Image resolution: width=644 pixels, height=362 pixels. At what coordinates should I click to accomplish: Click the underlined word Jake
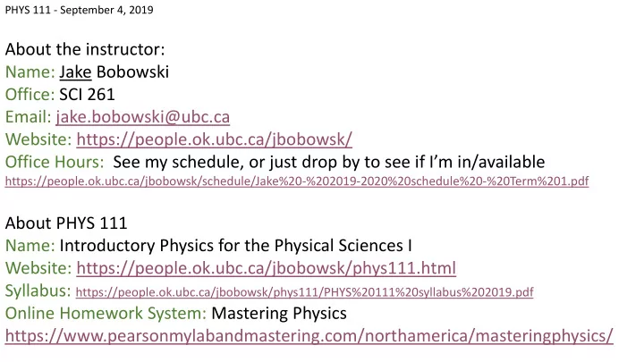[75, 72]
